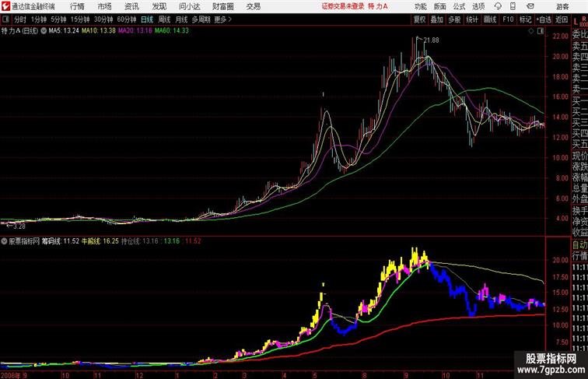Open the customer service headset icon
Screen dimensions: 588x379
coord(498,6)
